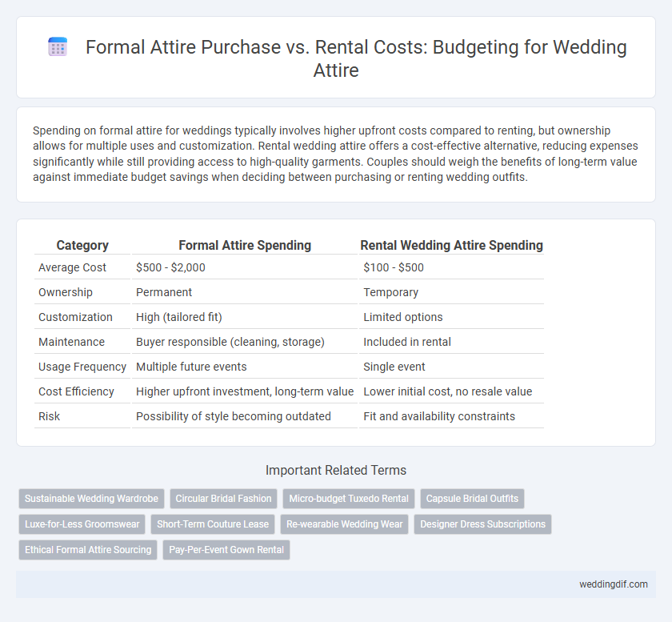The width and height of the screenshot is (672, 622).
Task: Select the Multiple future events cell
Action: pyautogui.click(x=245, y=367)
